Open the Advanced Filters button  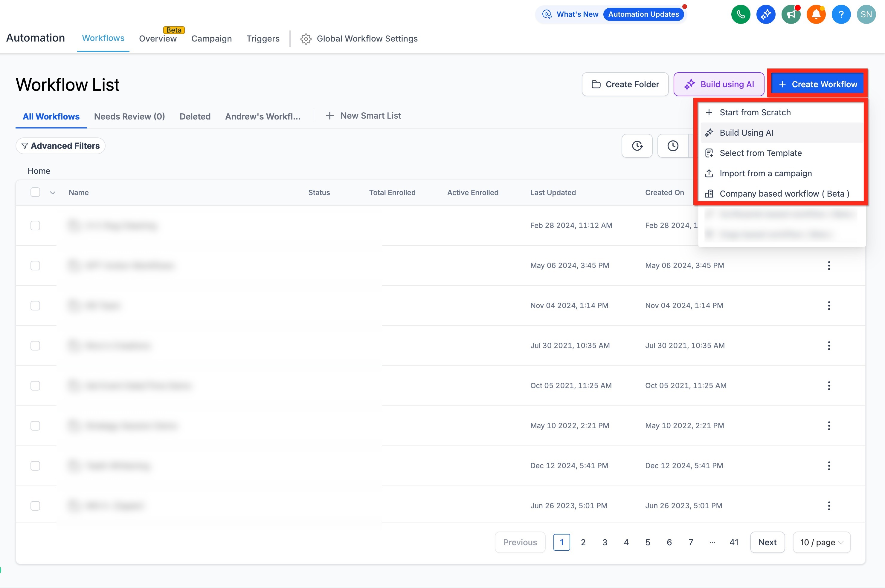coord(60,146)
